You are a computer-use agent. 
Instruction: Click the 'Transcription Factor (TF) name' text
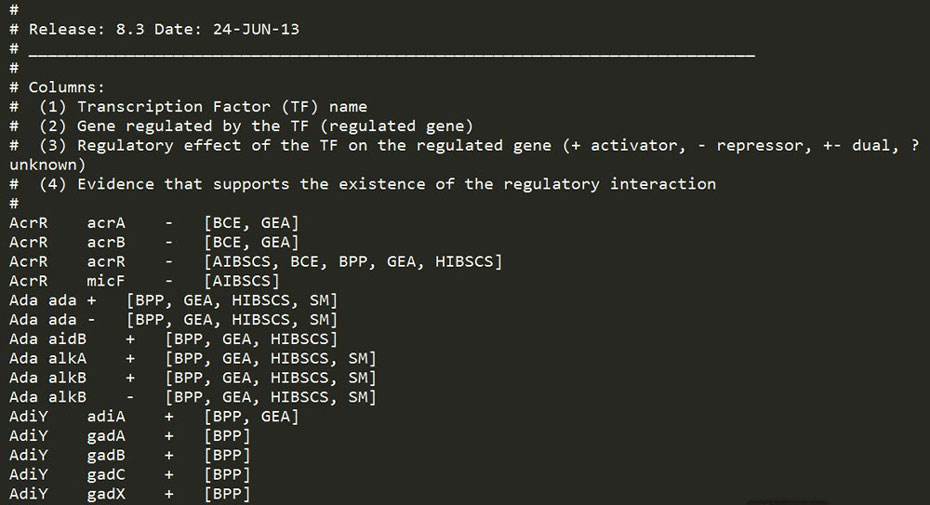[x=222, y=107]
